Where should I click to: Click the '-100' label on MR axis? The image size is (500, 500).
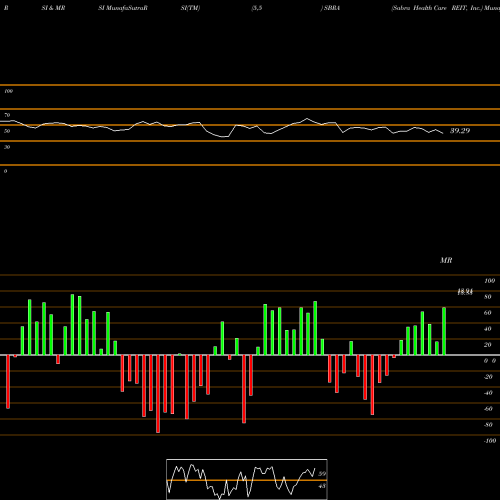490,441
